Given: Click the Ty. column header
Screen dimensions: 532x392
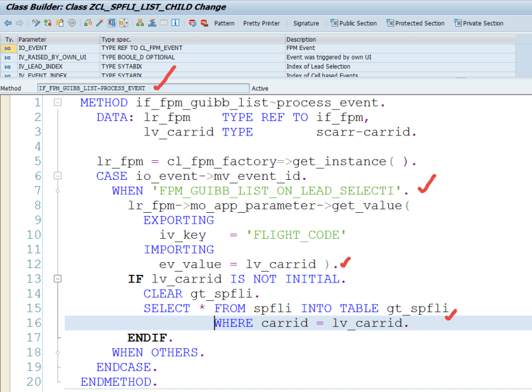Looking at the screenshot, I should pos(9,39).
